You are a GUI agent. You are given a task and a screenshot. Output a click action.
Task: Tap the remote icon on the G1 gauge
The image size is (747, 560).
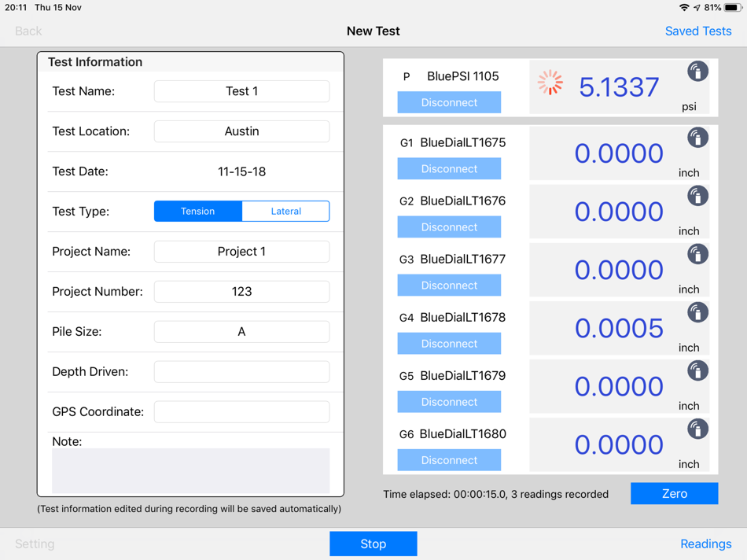pos(697,138)
